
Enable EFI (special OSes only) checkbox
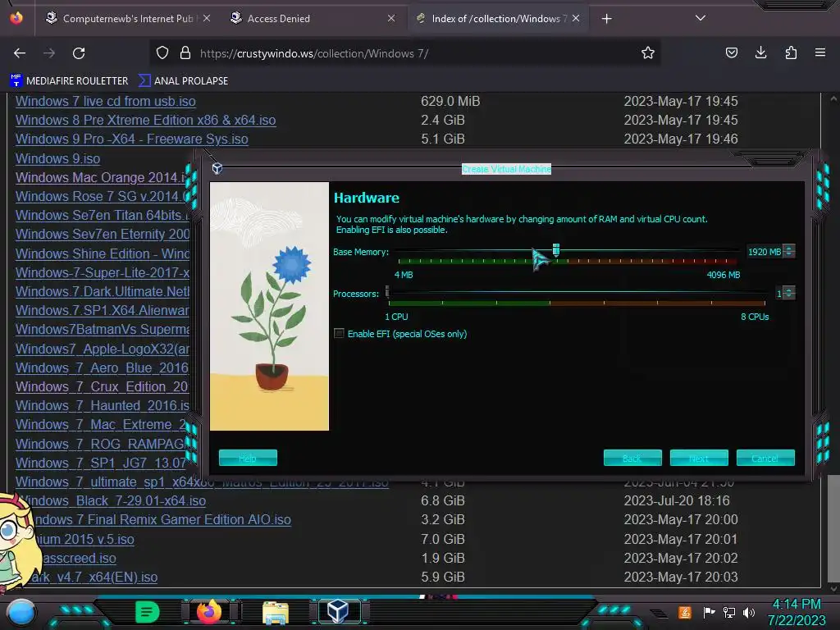(339, 333)
